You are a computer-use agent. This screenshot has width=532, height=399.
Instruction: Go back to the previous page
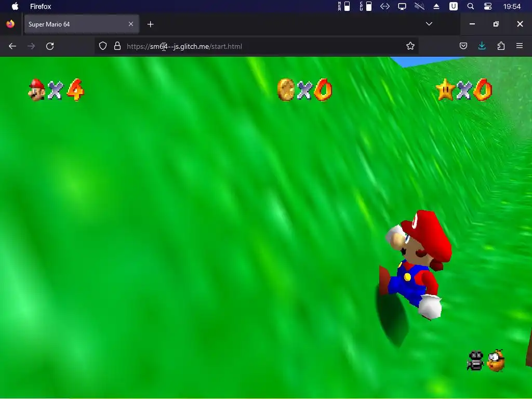12,46
